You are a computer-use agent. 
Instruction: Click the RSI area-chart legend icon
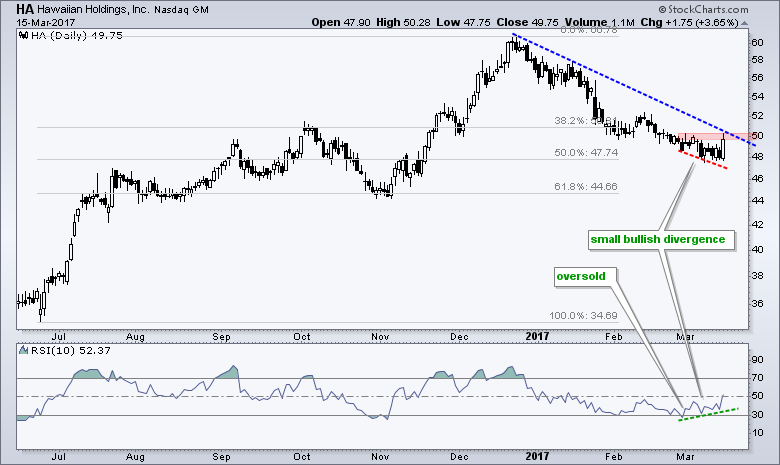tap(23, 350)
